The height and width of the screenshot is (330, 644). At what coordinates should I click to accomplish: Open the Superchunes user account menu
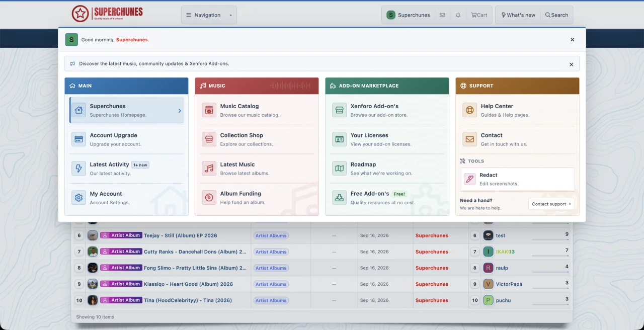[408, 15]
